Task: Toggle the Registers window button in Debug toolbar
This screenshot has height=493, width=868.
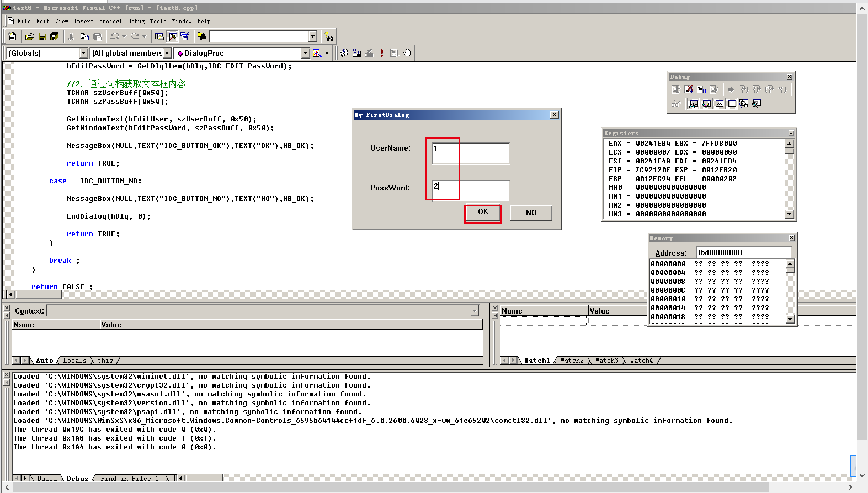Action: click(719, 104)
